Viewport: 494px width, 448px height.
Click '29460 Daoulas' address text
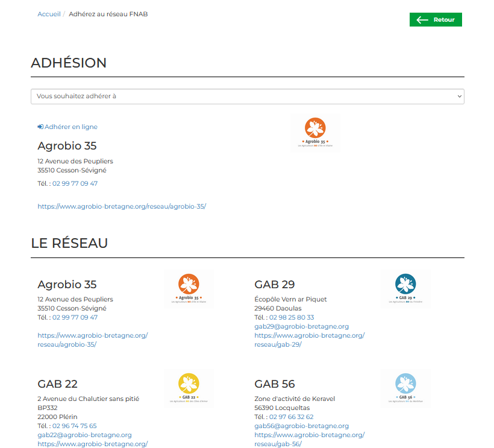click(278, 308)
